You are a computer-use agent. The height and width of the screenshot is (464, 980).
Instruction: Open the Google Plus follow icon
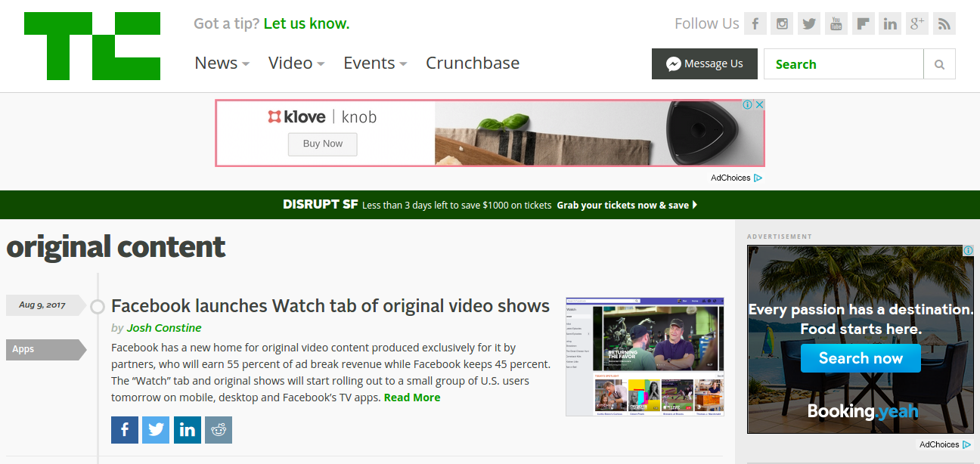tap(917, 23)
